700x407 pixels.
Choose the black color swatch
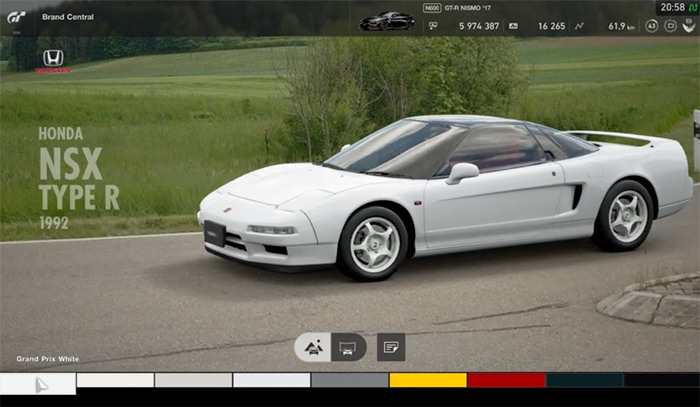(662, 380)
